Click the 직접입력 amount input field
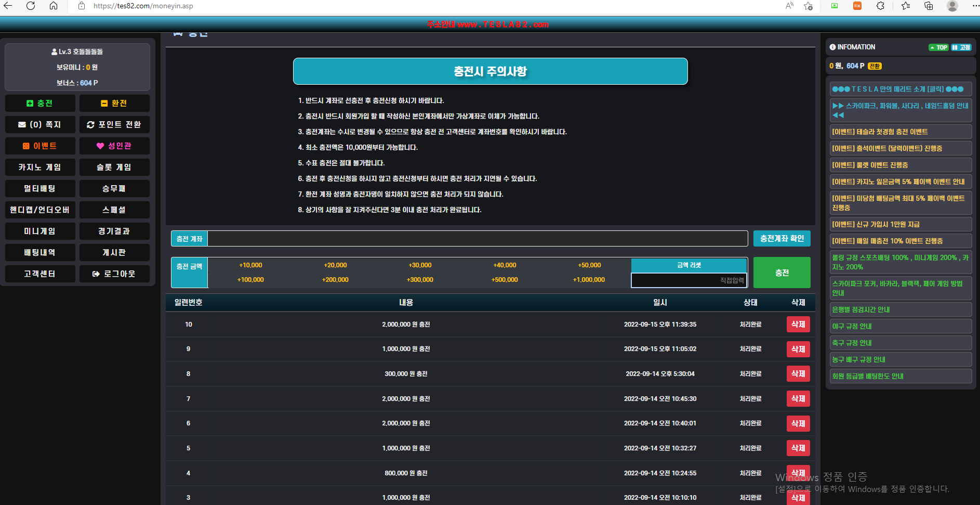The width and height of the screenshot is (980, 505). [x=689, y=280]
